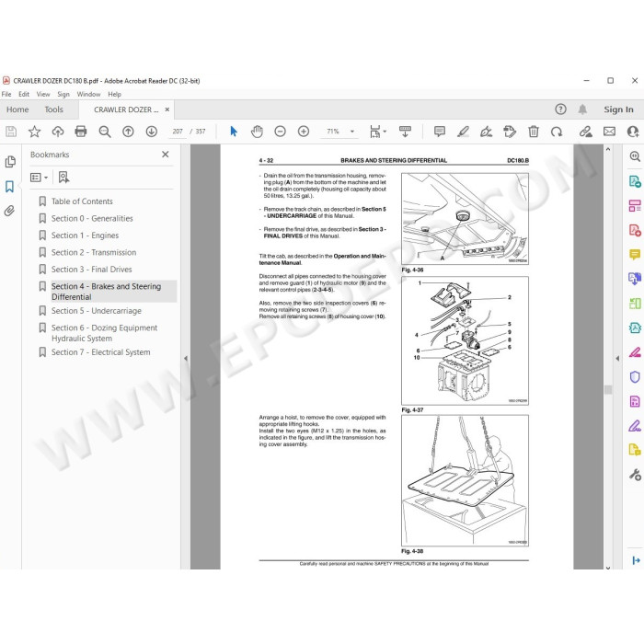
Task: Open the Sign menu
Action: 63,94
